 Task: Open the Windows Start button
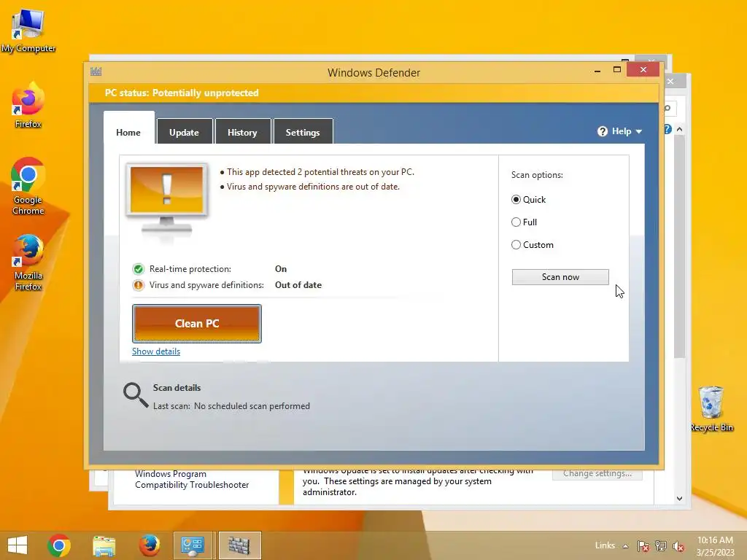pos(18,545)
